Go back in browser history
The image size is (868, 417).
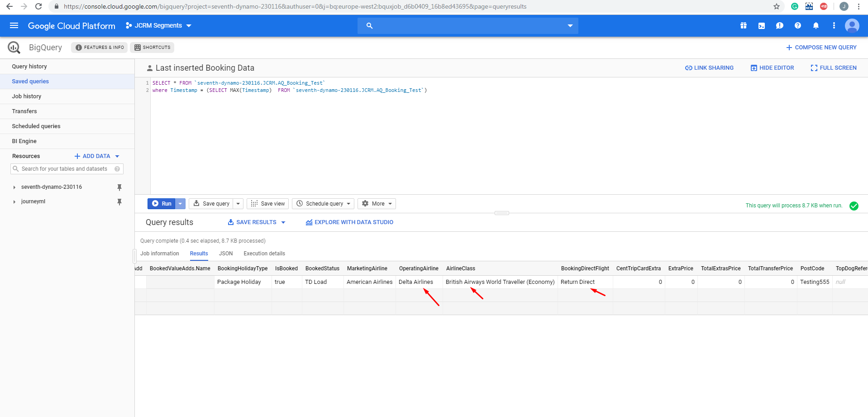[10, 6]
